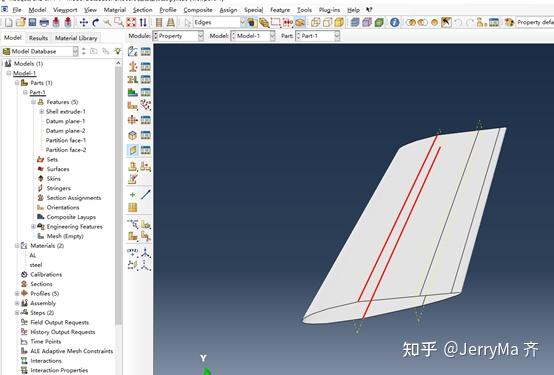Turn perspective view off

pos(159,23)
